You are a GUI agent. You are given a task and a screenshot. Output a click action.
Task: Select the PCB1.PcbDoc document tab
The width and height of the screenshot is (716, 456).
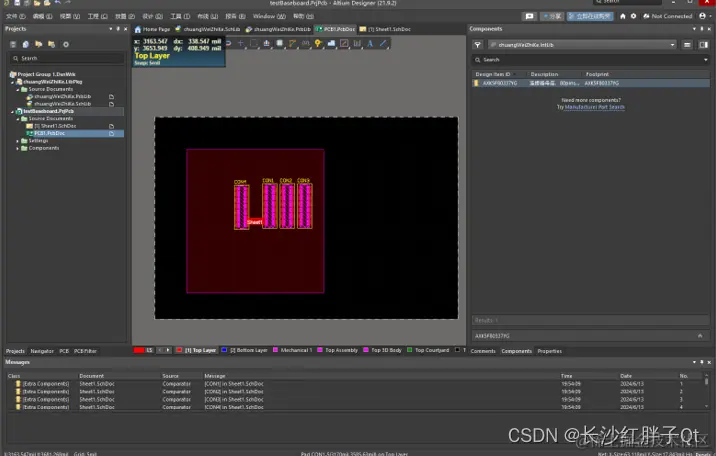pos(335,29)
